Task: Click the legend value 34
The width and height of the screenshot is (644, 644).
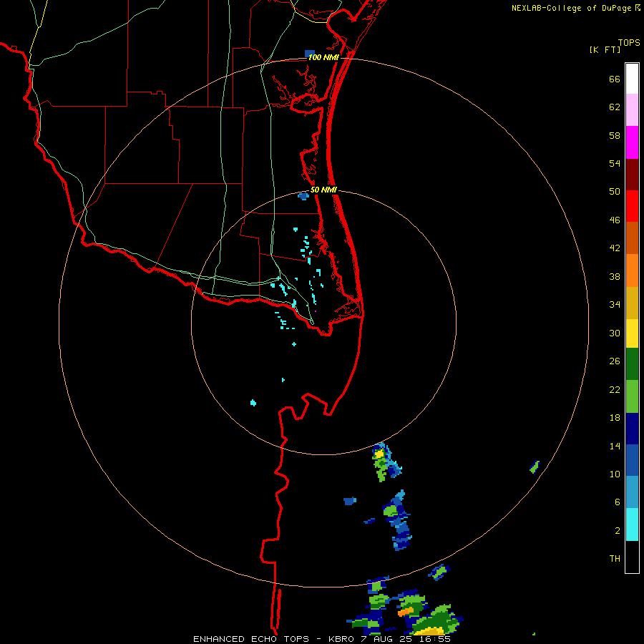Action: [x=615, y=305]
